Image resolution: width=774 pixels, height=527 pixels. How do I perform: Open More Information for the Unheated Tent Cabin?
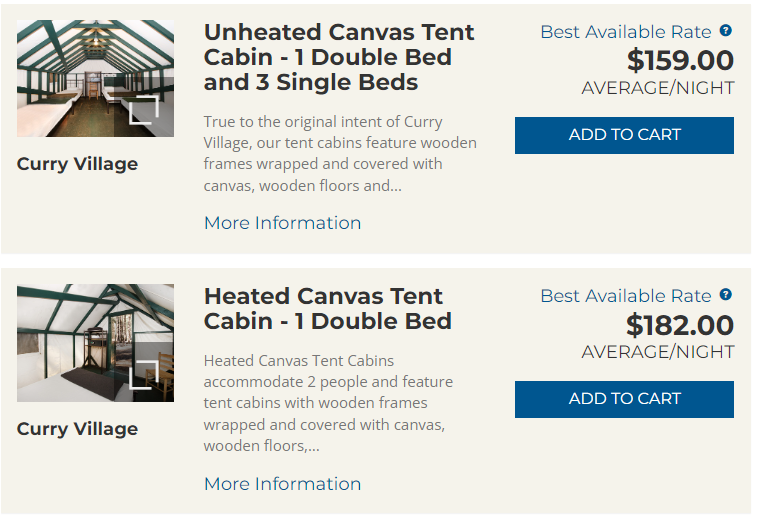point(282,223)
